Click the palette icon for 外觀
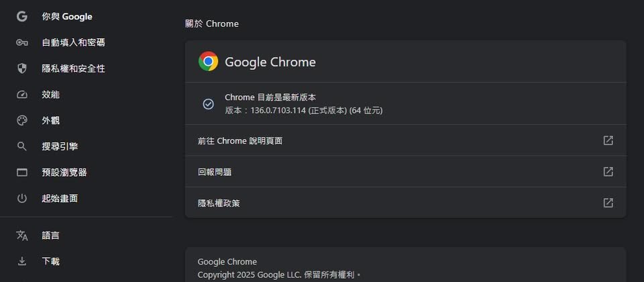This screenshot has width=644, height=282. click(x=21, y=120)
